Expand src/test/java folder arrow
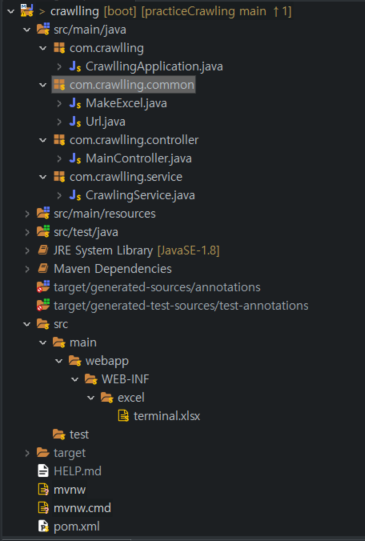Image resolution: width=365 pixels, height=541 pixels. click(27, 232)
